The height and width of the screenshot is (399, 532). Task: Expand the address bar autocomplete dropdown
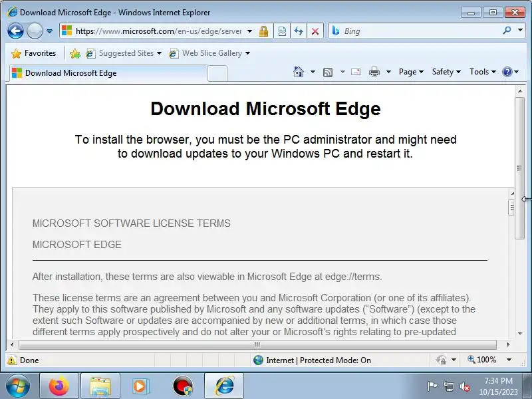[250, 31]
